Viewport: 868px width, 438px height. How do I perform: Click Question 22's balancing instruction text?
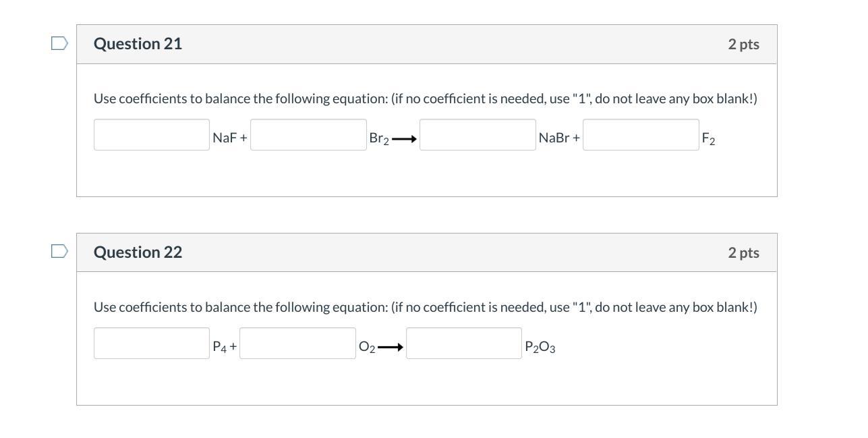coord(425,307)
